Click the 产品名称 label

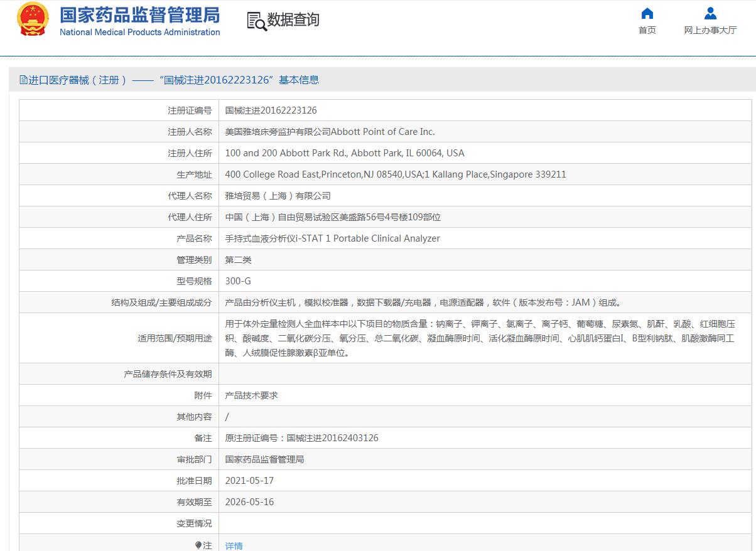point(194,238)
